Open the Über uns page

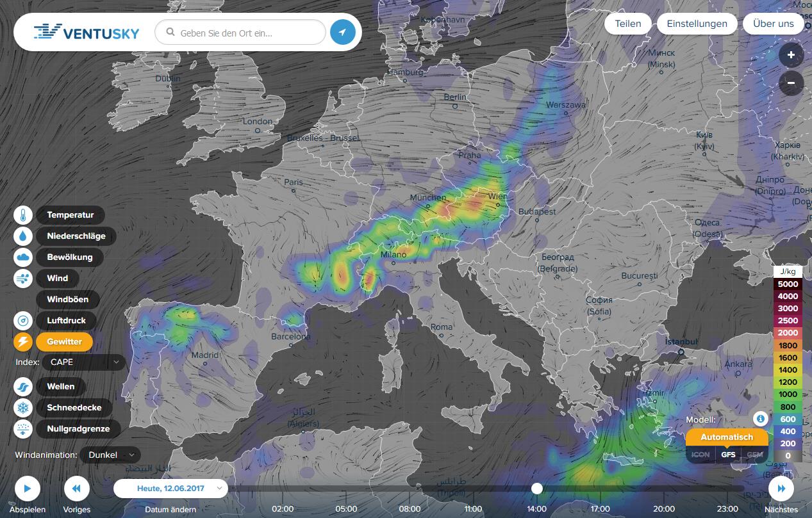[x=774, y=24]
